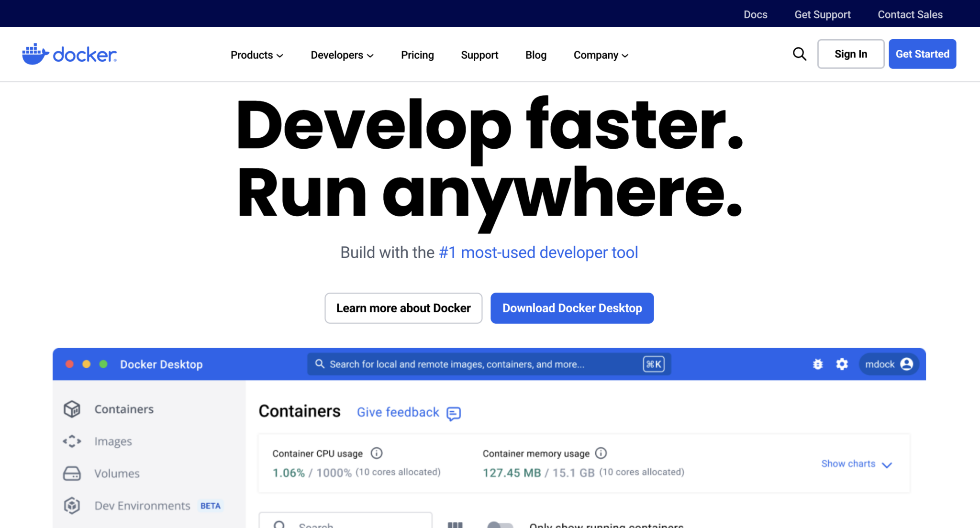
Task: Select the Images icon in the sidebar
Action: coord(72,441)
